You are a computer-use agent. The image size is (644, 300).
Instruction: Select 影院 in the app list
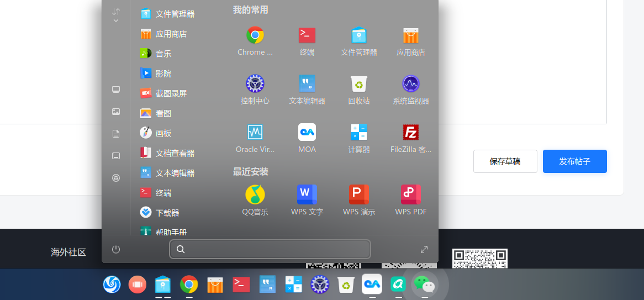click(156, 73)
